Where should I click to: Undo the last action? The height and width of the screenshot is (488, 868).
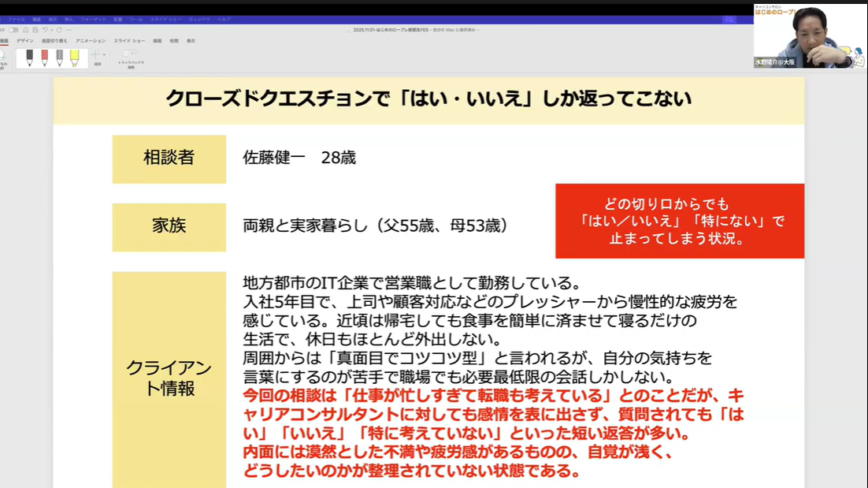pos(46,30)
